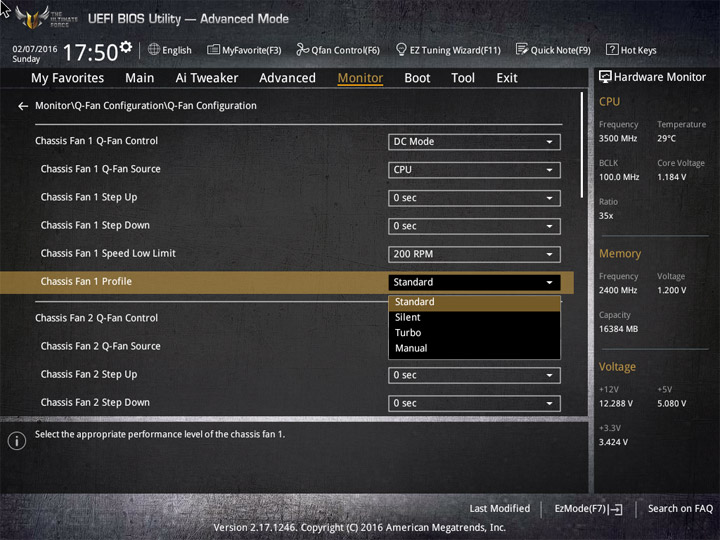Open Quick Note(F9) label
Screen dimensions: 720x540
click(x=560, y=51)
